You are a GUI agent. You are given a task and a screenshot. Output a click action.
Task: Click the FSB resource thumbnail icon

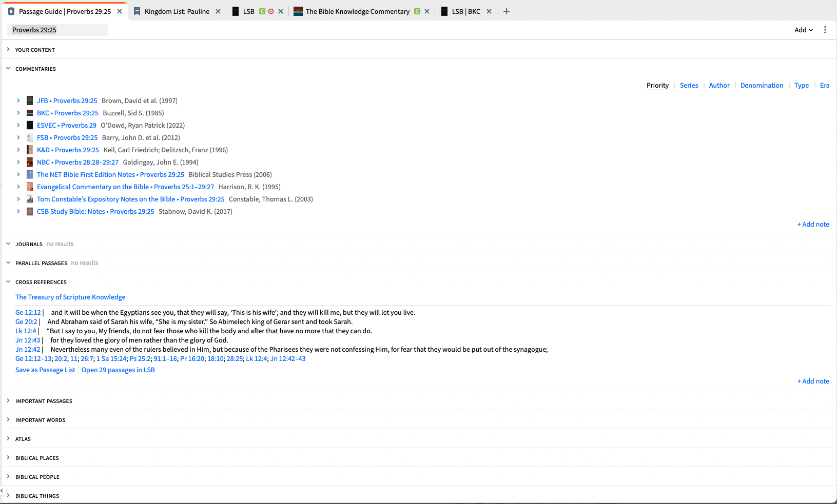pos(29,137)
